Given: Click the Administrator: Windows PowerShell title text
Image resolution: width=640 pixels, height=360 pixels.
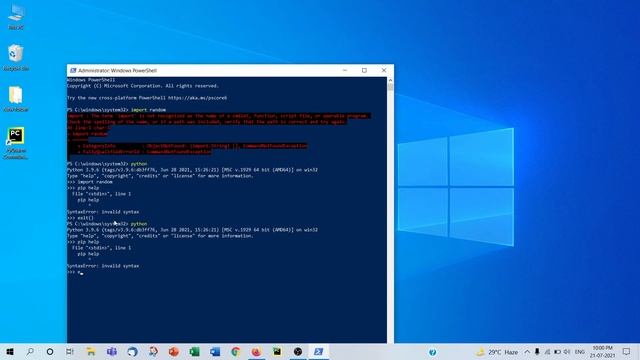Looking at the screenshot, I should [x=117, y=71].
